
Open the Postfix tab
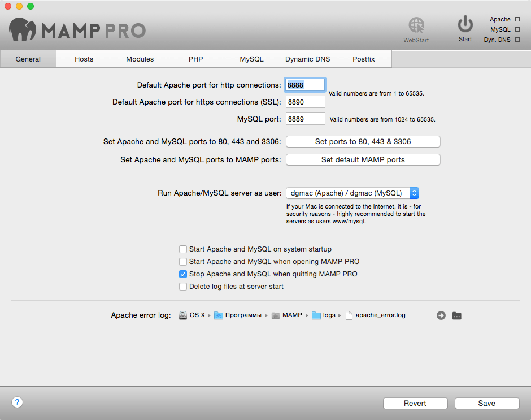pyautogui.click(x=364, y=59)
